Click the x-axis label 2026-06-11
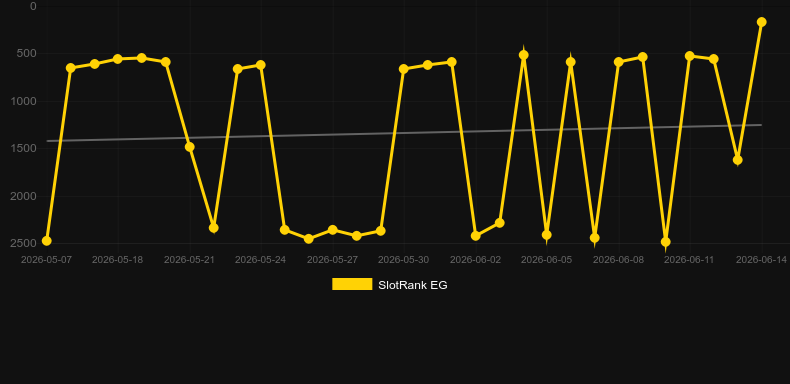The width and height of the screenshot is (790, 384). pyautogui.click(x=690, y=260)
